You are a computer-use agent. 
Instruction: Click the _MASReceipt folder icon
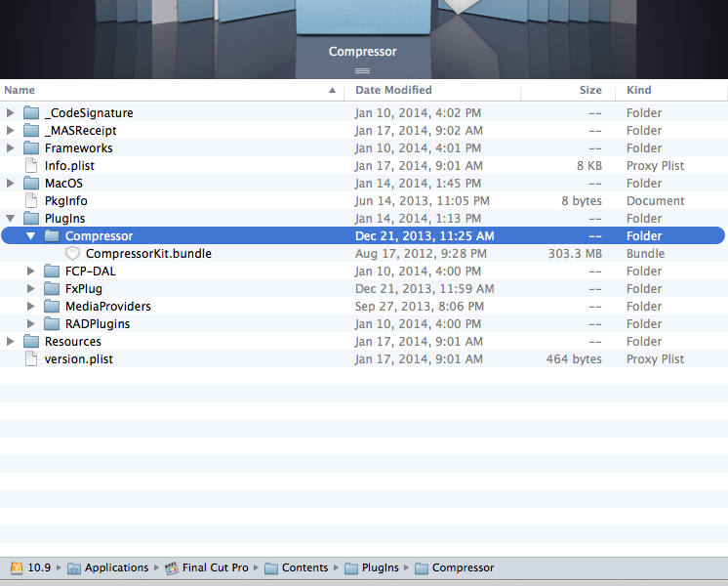pyautogui.click(x=31, y=131)
